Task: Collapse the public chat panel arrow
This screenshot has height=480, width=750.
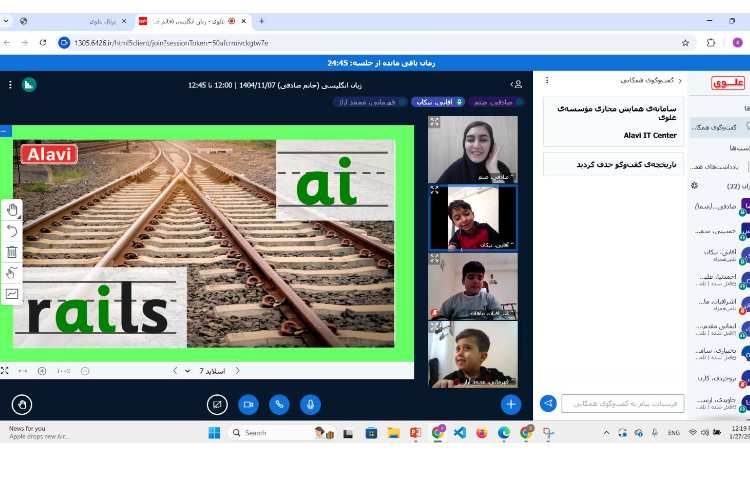Action: click(x=680, y=80)
